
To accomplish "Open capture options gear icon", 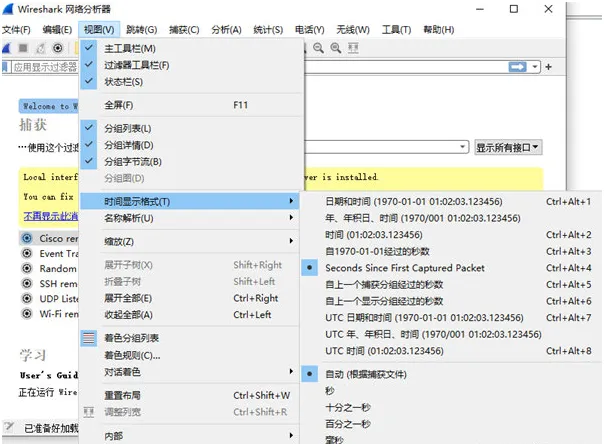I will (58, 48).
